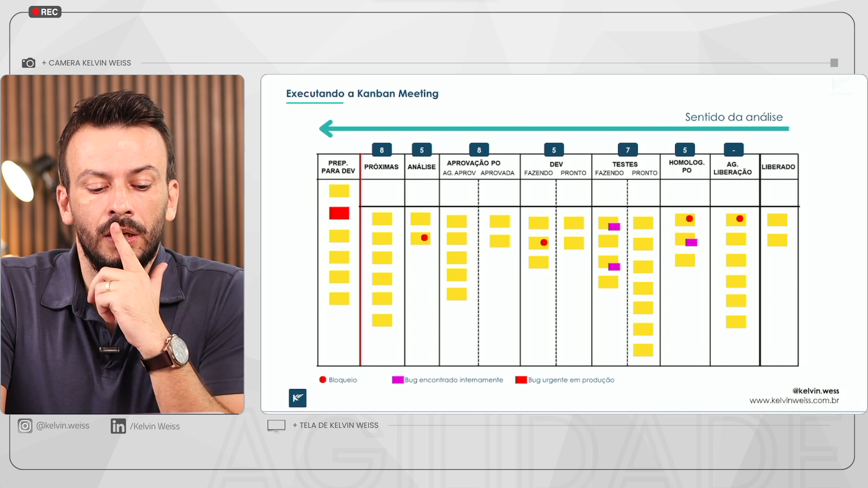
Task: Click the HOMOLOG. PO column header
Action: (687, 166)
